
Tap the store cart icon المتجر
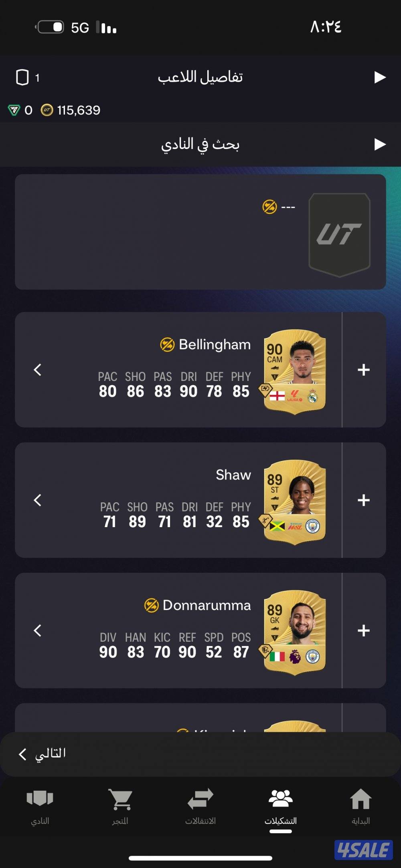(120, 806)
